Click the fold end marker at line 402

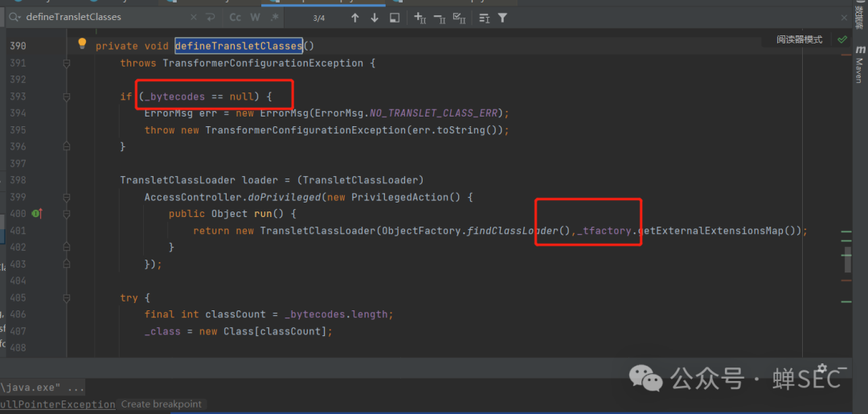pyautogui.click(x=67, y=248)
